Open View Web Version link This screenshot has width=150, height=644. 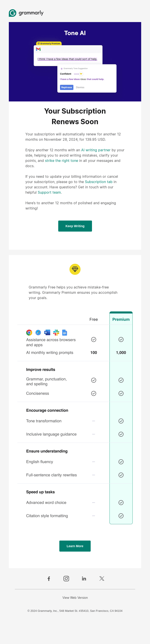75,597
